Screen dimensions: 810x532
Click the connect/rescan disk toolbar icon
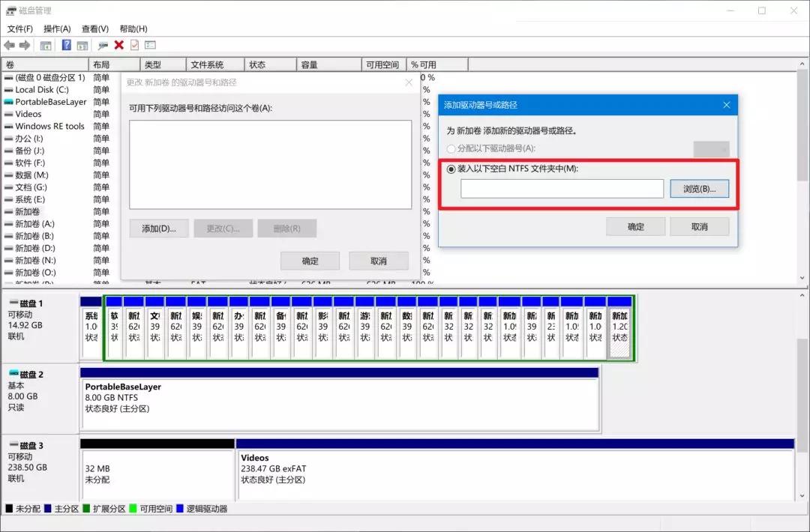[103, 45]
